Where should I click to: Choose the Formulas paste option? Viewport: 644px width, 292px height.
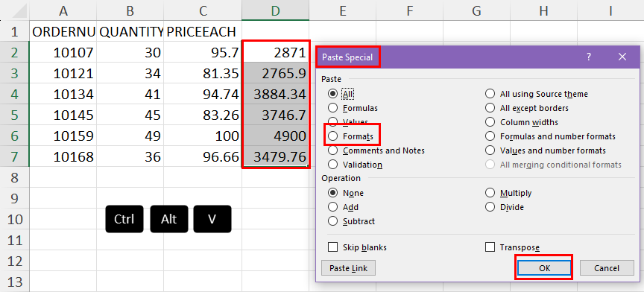pos(333,108)
